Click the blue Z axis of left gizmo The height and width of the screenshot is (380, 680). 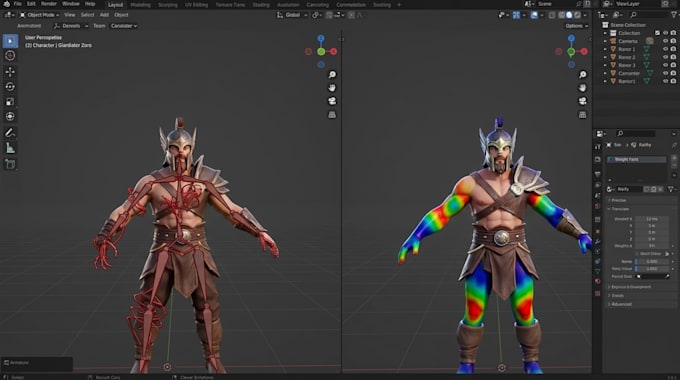[321, 39]
